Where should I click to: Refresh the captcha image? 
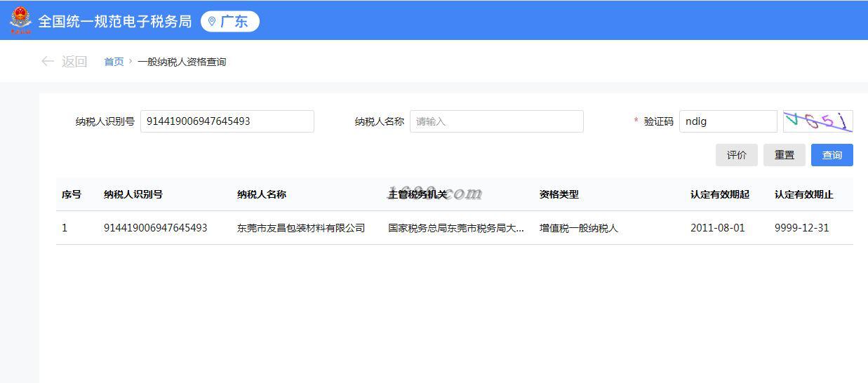[818, 121]
